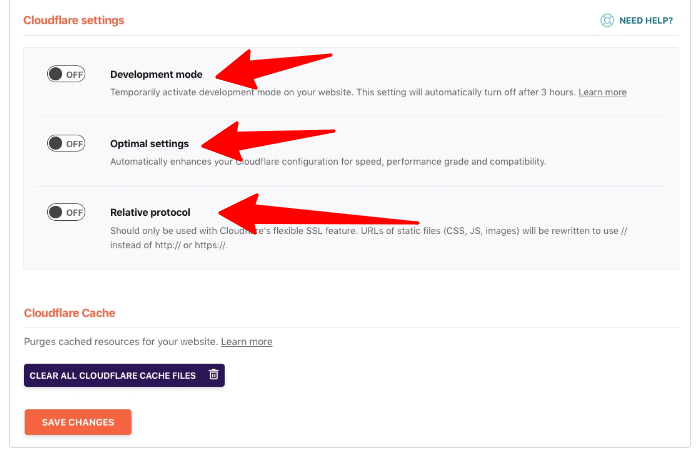Click the Cloudflare settings heading
This screenshot has height=458, width=700.
click(74, 20)
